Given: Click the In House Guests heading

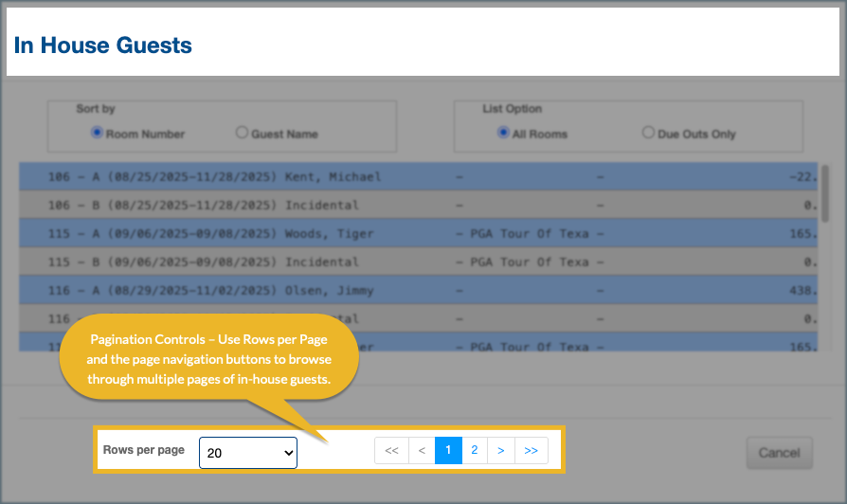Looking at the screenshot, I should click(x=103, y=45).
